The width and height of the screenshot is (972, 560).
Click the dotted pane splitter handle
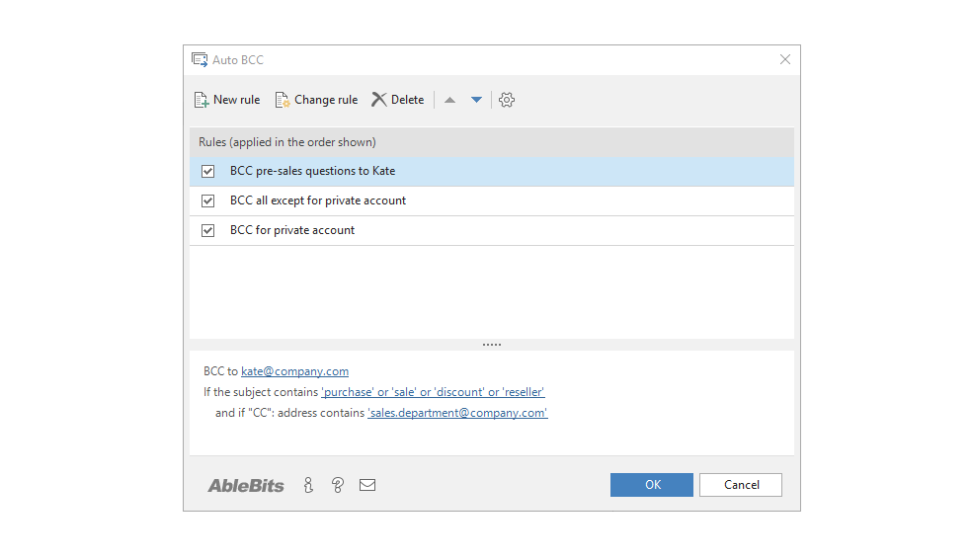[492, 345]
